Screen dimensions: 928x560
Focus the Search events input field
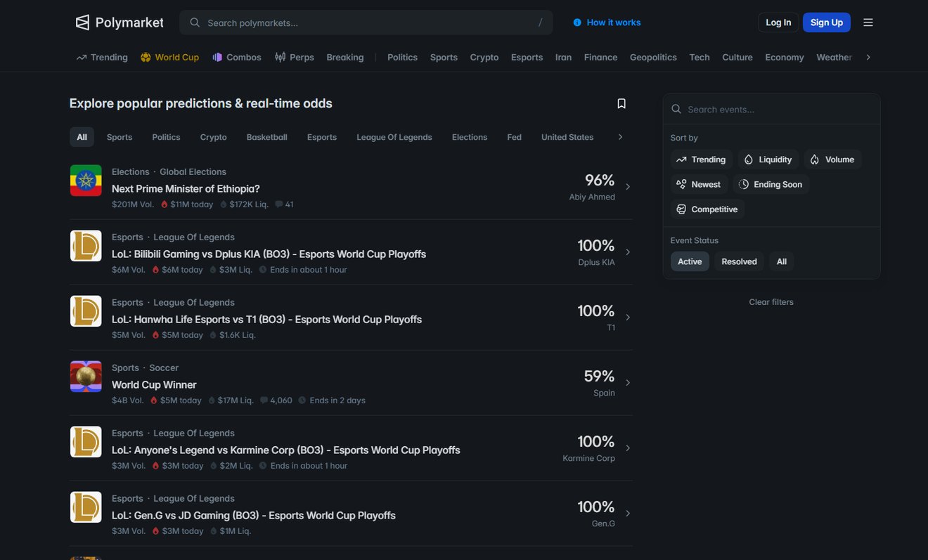[772, 109]
